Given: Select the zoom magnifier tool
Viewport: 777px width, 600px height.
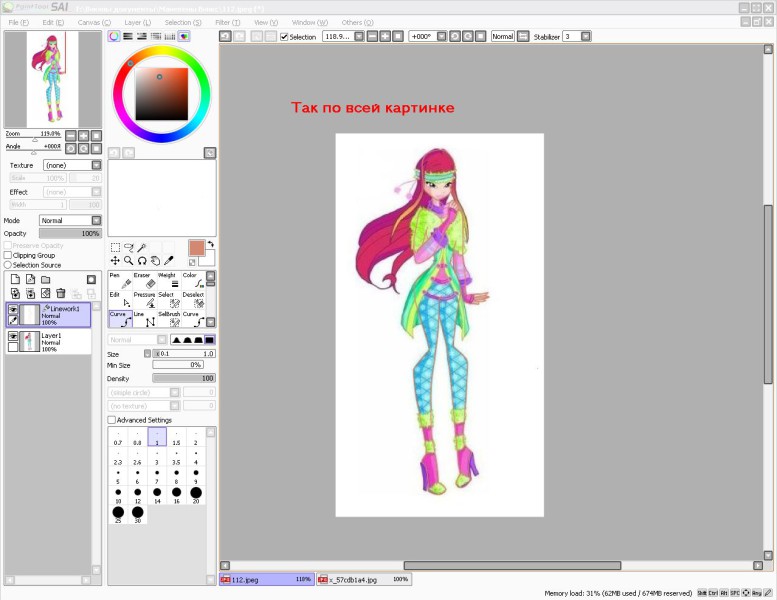Looking at the screenshot, I should (x=128, y=261).
